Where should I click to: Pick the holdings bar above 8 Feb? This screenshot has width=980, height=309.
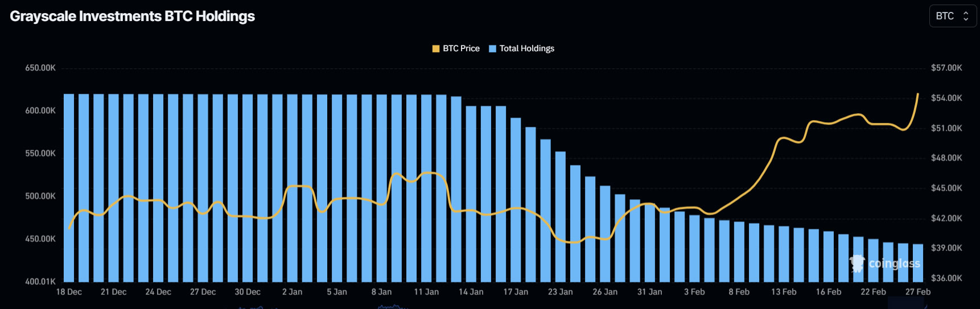[739, 252]
